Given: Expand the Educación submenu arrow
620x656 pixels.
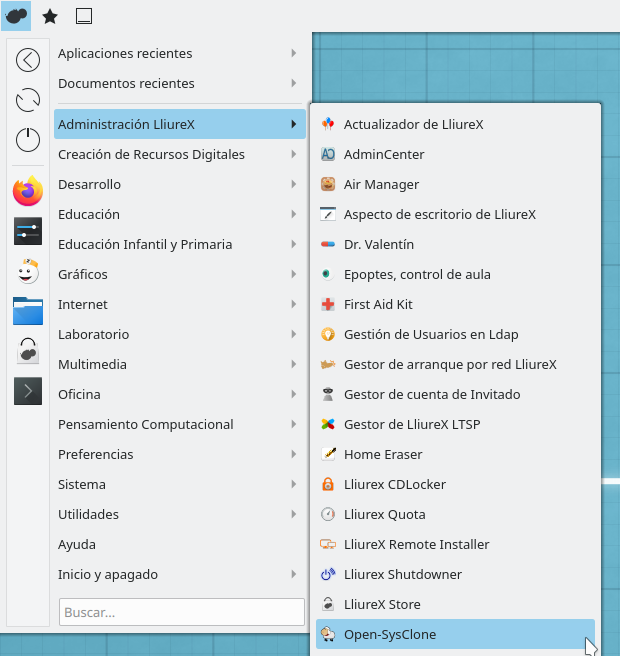Looking at the screenshot, I should [293, 214].
